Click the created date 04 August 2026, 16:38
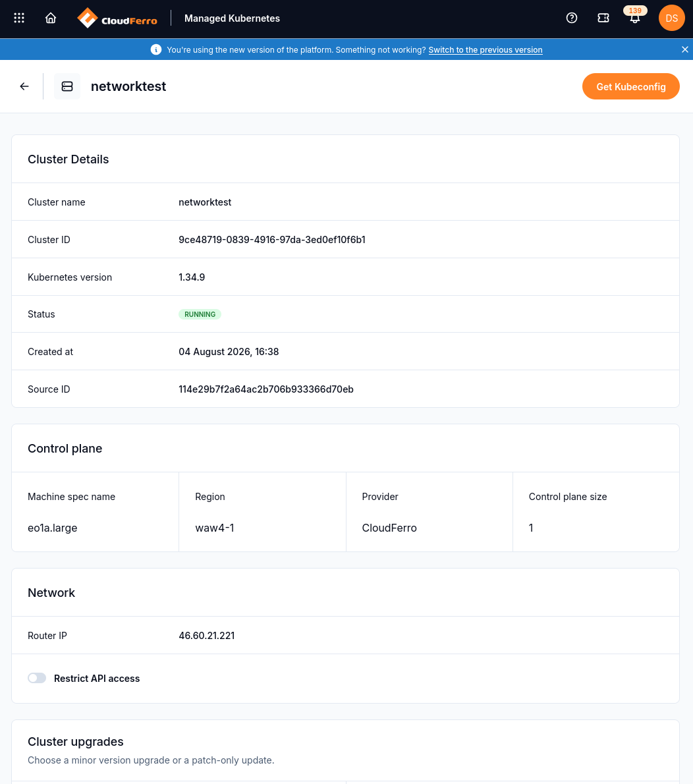The height and width of the screenshot is (784, 693). [229, 352]
